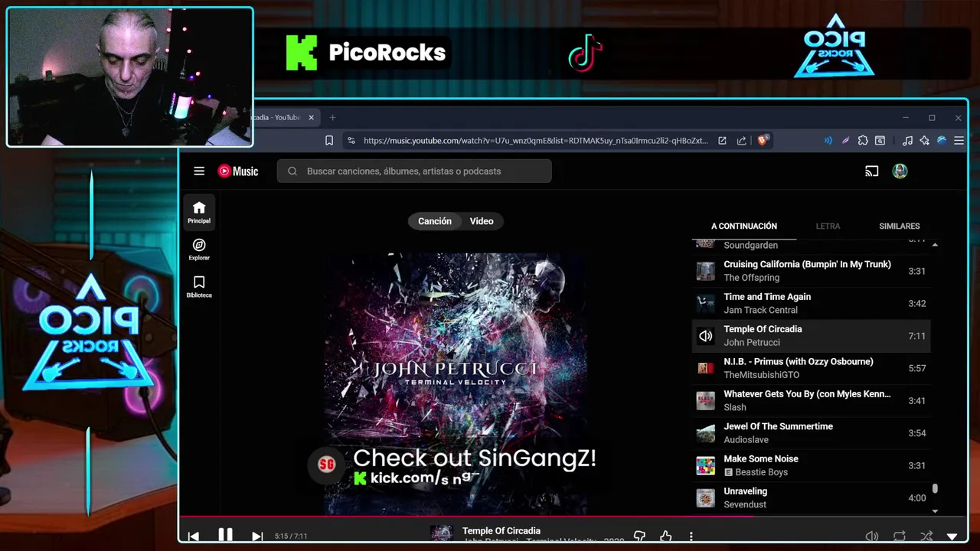The image size is (980, 551).
Task: Click the open-in-app icon in address bar
Action: point(722,141)
